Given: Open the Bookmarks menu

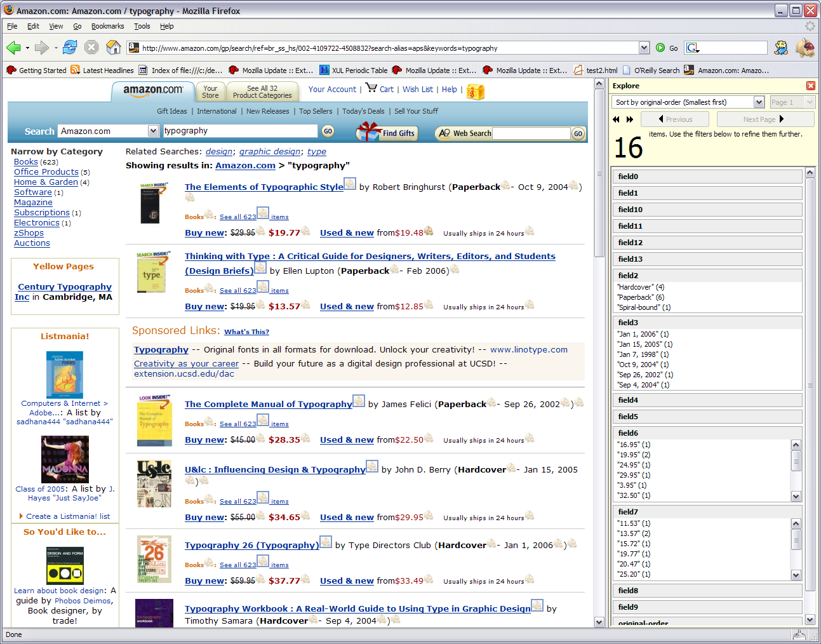Looking at the screenshot, I should [x=107, y=26].
